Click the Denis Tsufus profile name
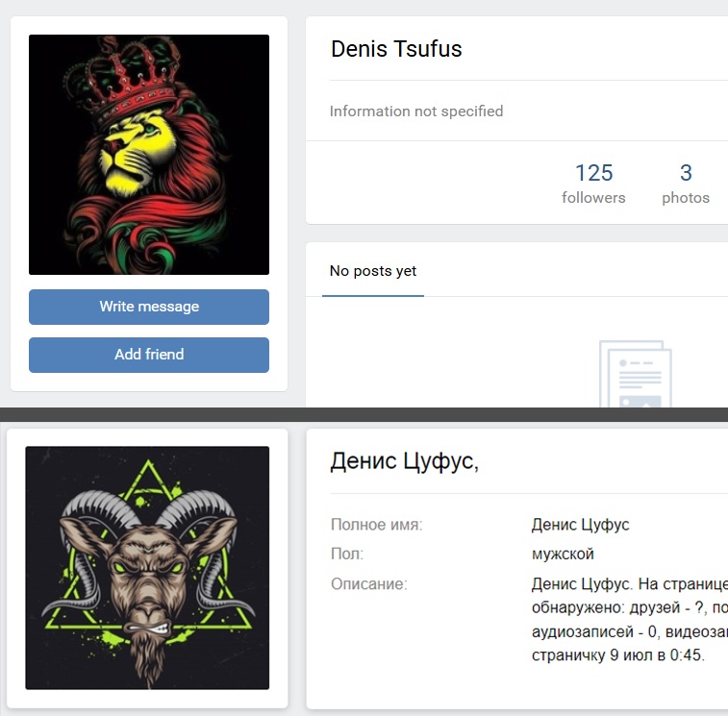The height and width of the screenshot is (716, 728). [x=396, y=49]
